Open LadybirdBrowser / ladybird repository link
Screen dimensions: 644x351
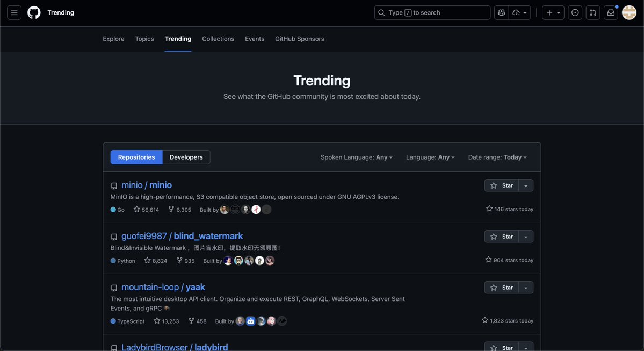[175, 347]
